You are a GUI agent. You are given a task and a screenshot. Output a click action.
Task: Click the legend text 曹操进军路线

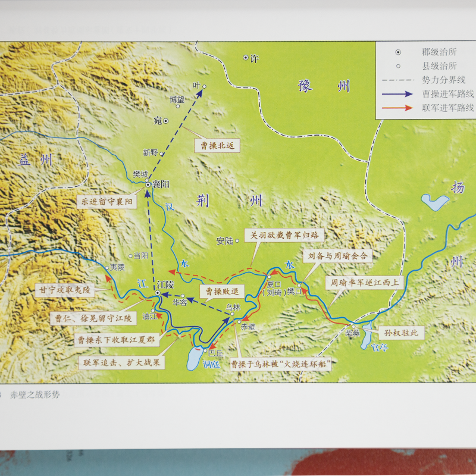coord(448,94)
